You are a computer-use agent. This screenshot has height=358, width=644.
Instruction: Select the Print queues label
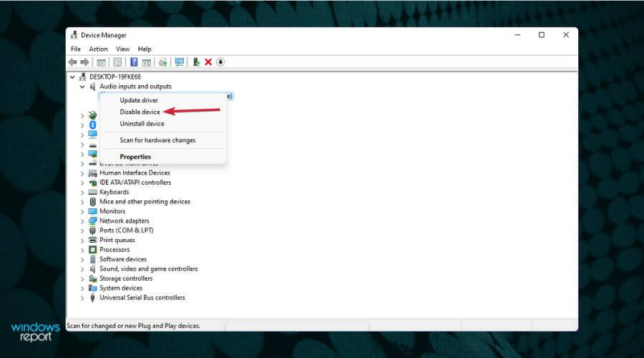point(117,240)
